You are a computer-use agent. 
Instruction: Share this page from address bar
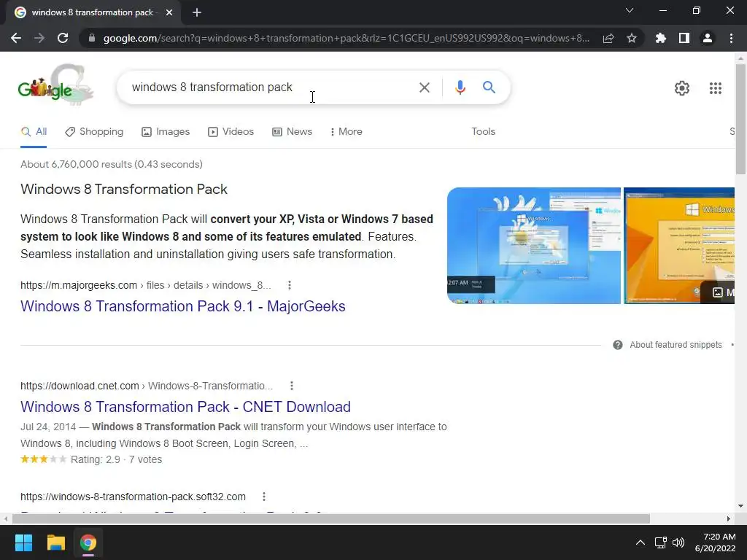608,38
